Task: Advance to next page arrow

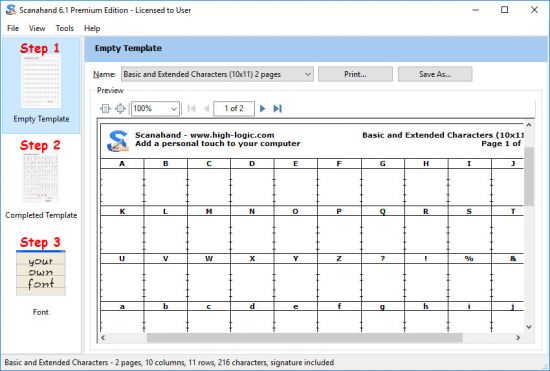Action: [262, 109]
